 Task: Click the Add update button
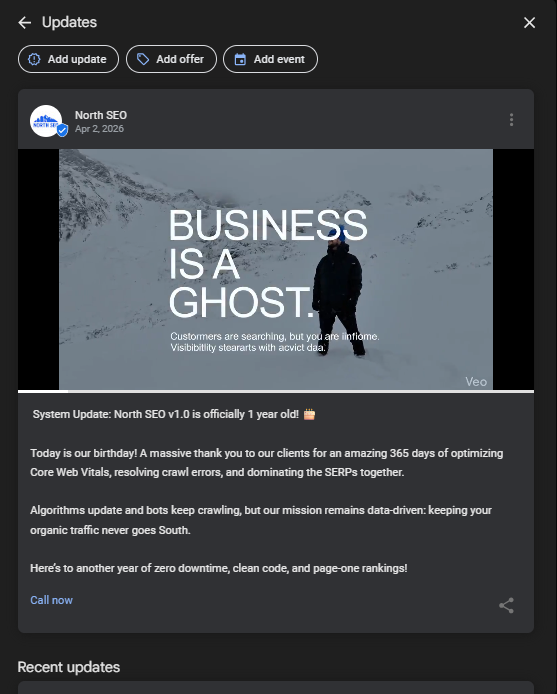68,59
